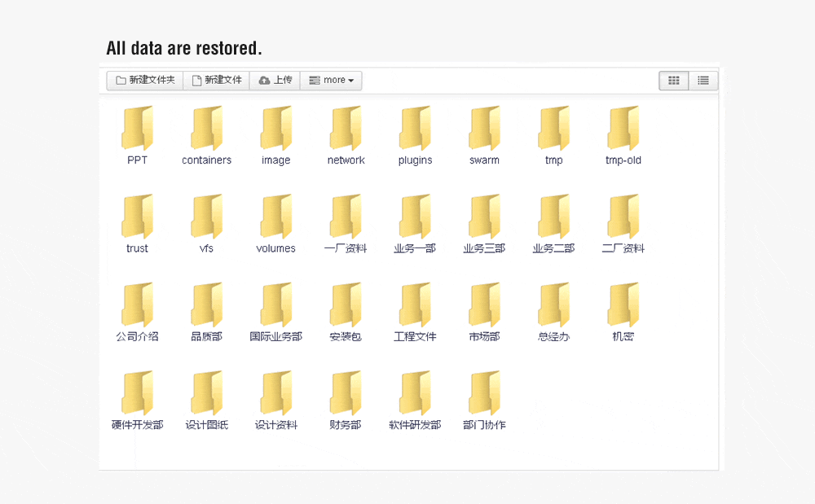Click 新建文件 to create new file

(216, 81)
